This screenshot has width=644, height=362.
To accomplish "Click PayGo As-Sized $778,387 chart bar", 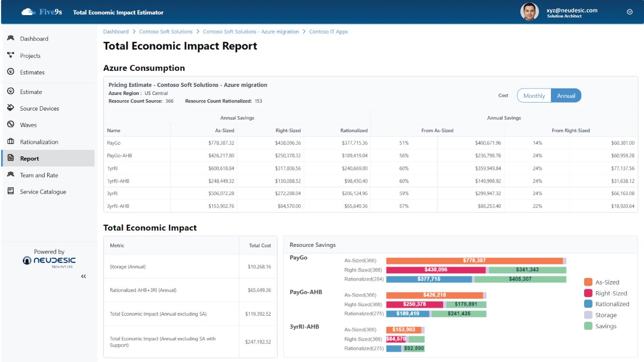I will point(474,260).
